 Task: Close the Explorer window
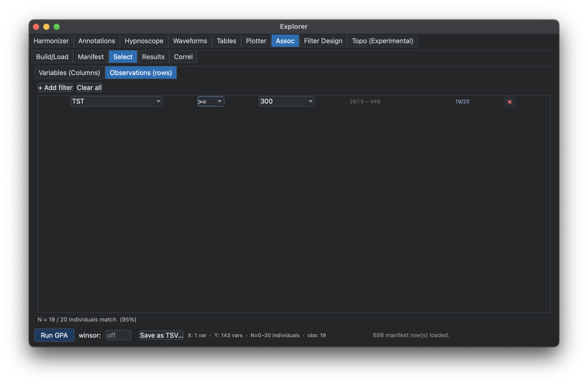pos(36,26)
